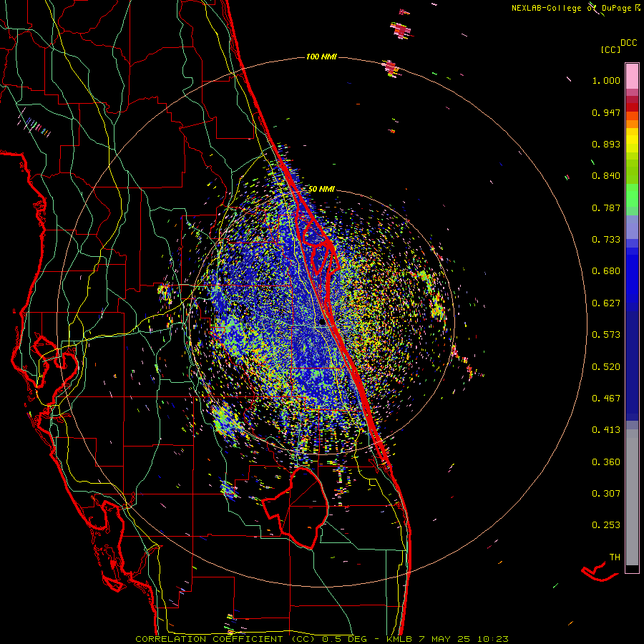
Task: Click the "KMLB" radar site identifier
Action: (x=399, y=639)
